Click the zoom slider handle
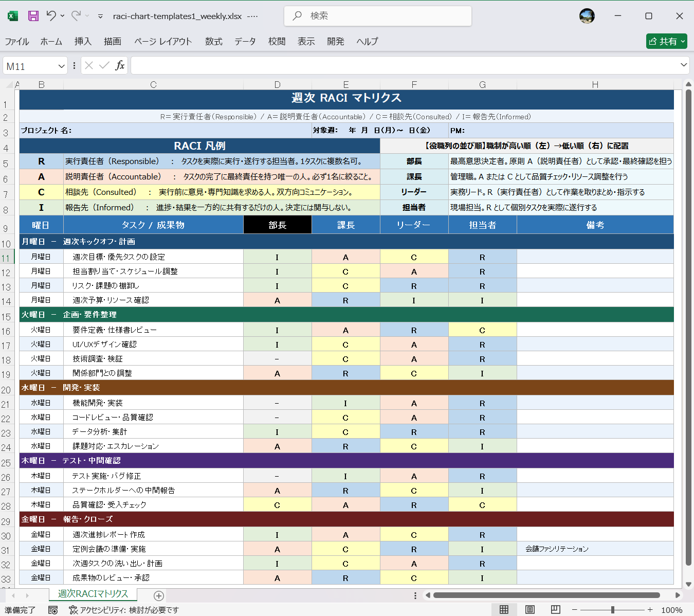Viewport: 694px width, 616px height. (x=613, y=610)
